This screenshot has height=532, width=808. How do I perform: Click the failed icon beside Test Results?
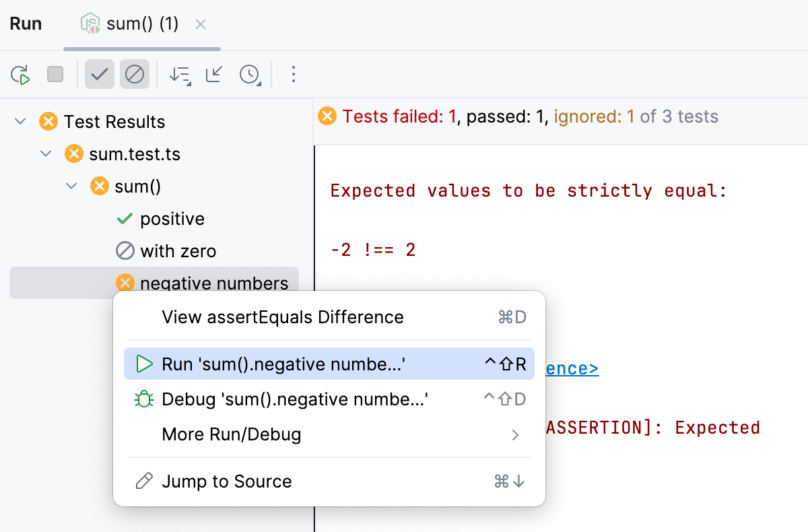coord(47,121)
